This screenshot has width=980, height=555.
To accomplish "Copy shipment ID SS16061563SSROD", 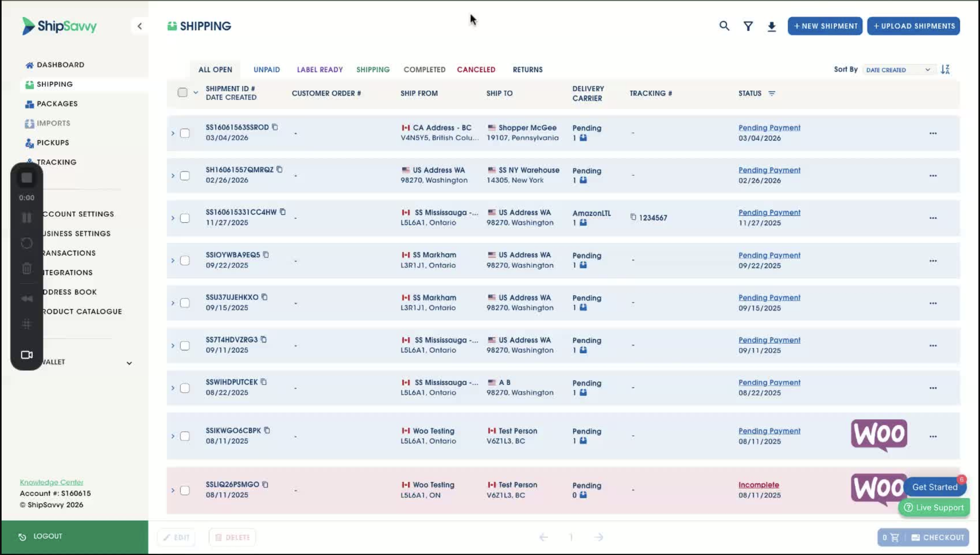I will (x=275, y=127).
